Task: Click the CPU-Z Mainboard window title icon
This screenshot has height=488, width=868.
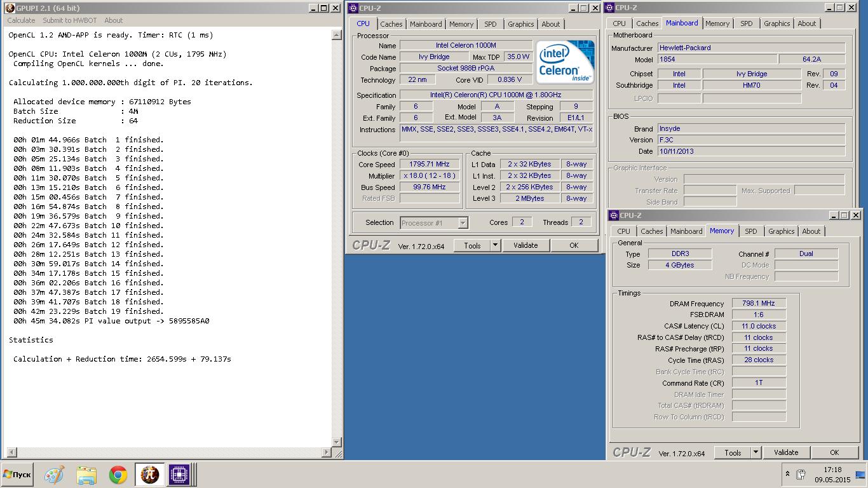Action: pyautogui.click(x=608, y=8)
